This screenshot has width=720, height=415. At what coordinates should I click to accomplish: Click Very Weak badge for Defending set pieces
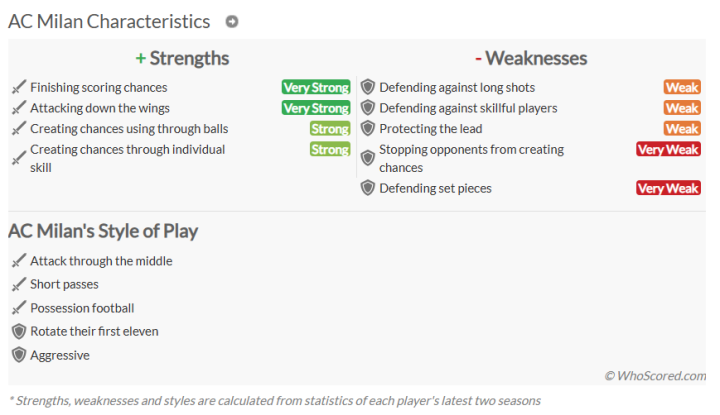pyautogui.click(x=667, y=188)
